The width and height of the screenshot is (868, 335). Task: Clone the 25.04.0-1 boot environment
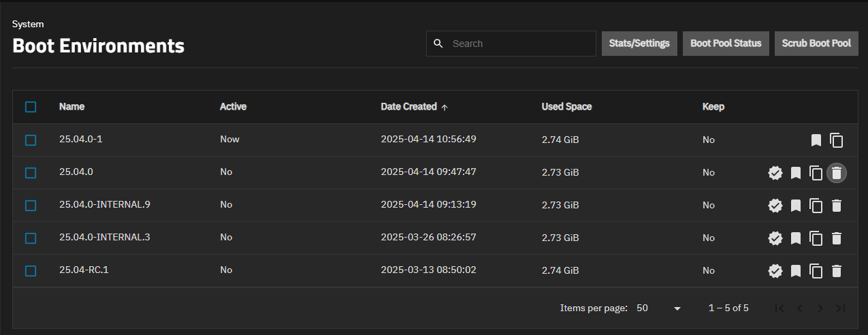coord(837,140)
